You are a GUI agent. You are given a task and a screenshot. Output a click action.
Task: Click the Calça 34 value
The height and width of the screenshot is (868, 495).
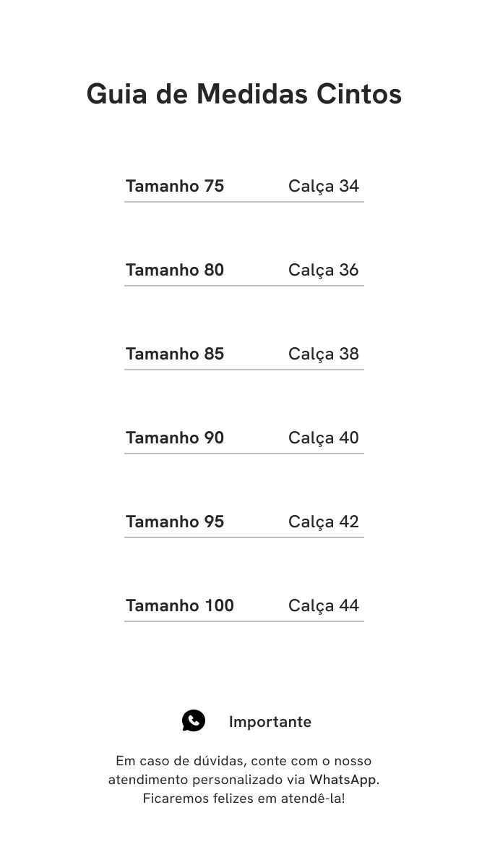[324, 187]
